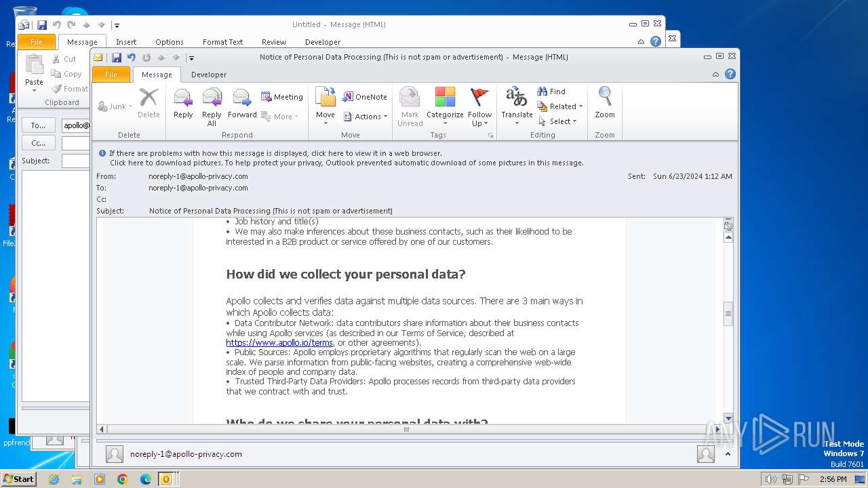Viewport: 868px width, 488px height.
Task: Go to next item arrow in Notice window toolbar
Action: click(x=176, y=58)
